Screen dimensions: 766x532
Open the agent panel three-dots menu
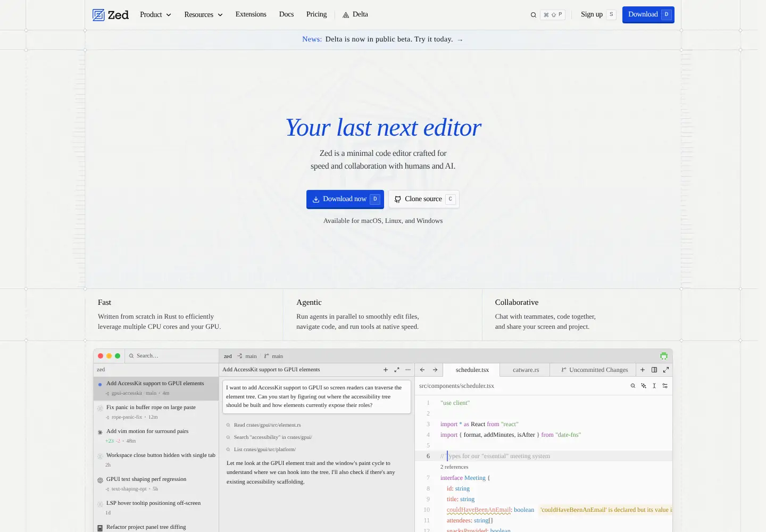(x=408, y=370)
